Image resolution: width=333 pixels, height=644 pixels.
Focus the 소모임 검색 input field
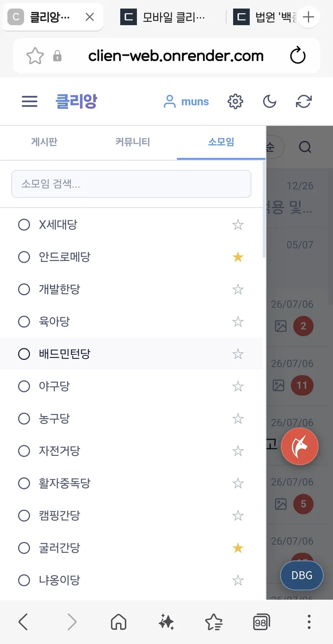[x=131, y=184]
